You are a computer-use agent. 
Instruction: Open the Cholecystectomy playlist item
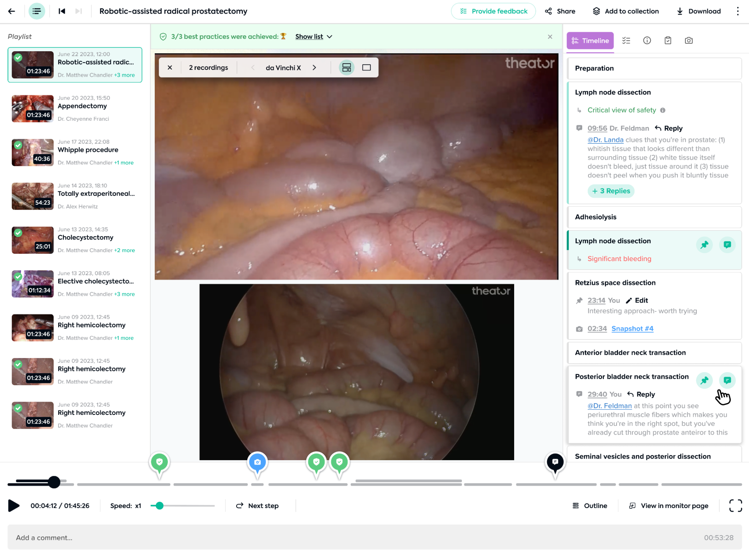(75, 240)
